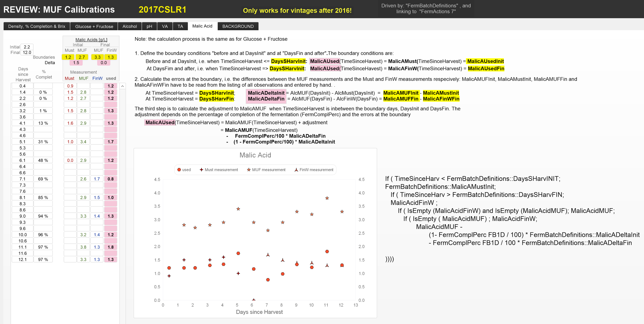
Task: Click the scroll-up arrow of the measurement list
Action: (x=123, y=86)
